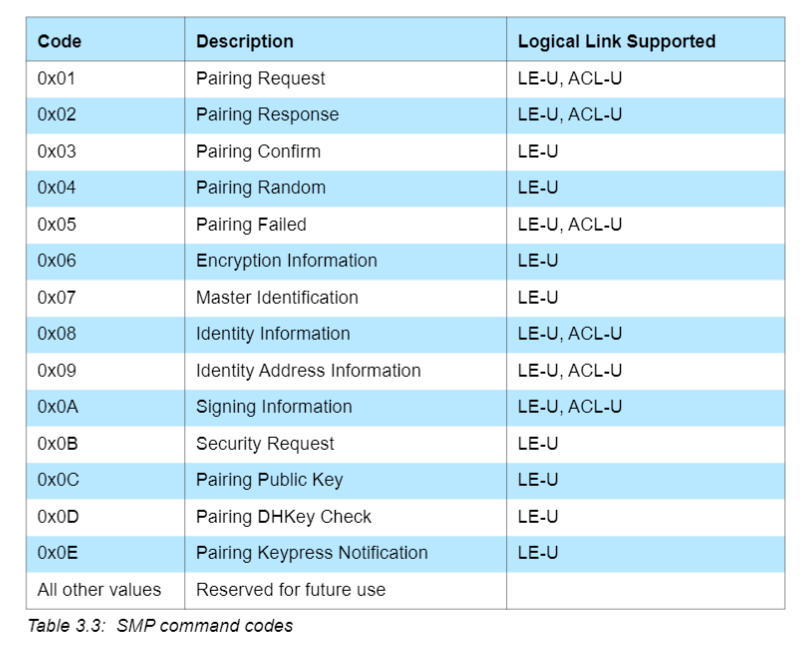Click the 0x05 code cell
808x649 pixels.
click(x=57, y=224)
